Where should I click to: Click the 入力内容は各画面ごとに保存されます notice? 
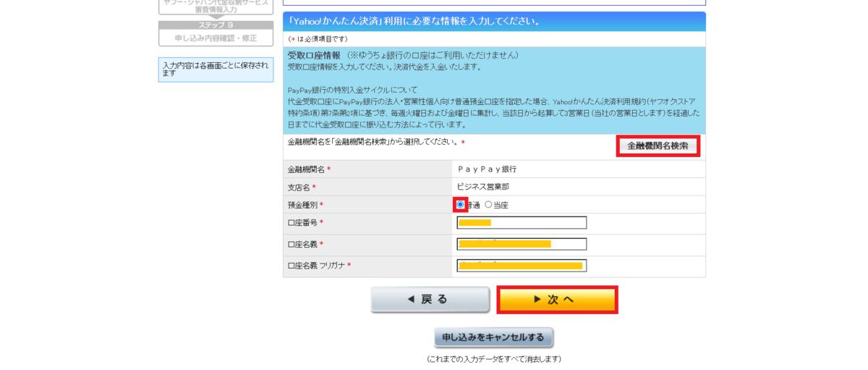[216, 70]
